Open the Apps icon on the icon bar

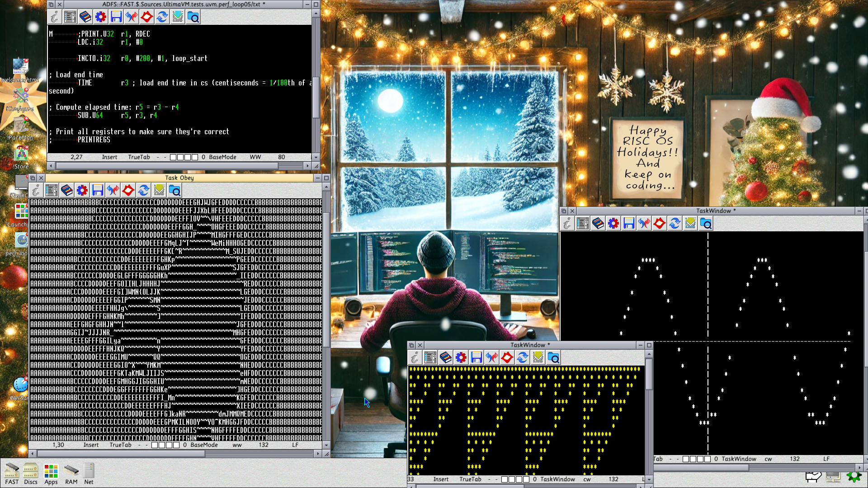point(51,474)
